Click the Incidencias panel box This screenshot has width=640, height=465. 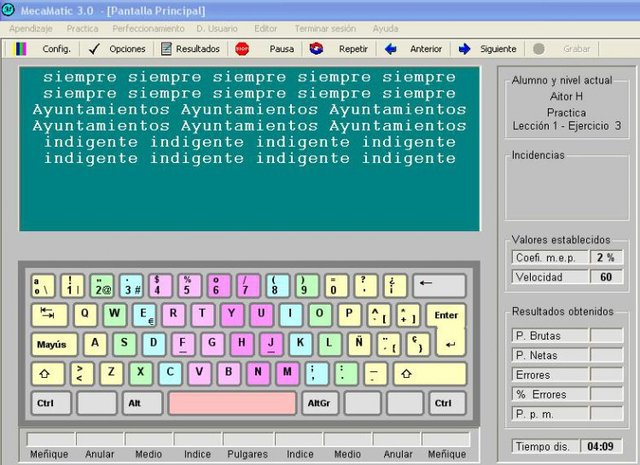click(x=567, y=188)
